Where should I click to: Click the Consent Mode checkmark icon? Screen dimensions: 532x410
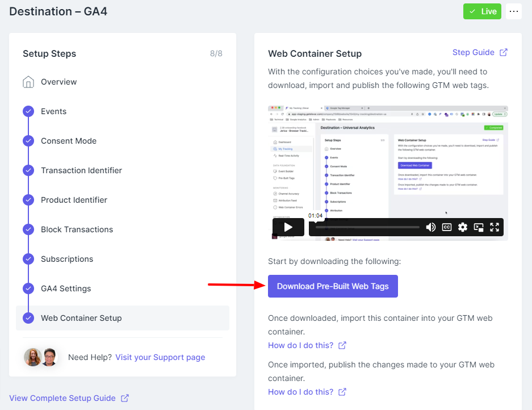(x=28, y=141)
